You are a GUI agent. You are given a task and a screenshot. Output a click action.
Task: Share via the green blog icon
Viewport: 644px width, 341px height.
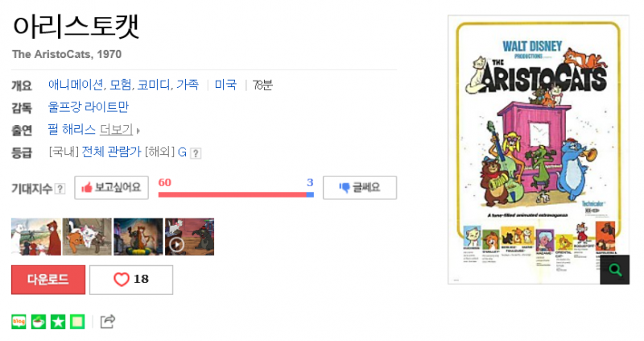coord(19,322)
